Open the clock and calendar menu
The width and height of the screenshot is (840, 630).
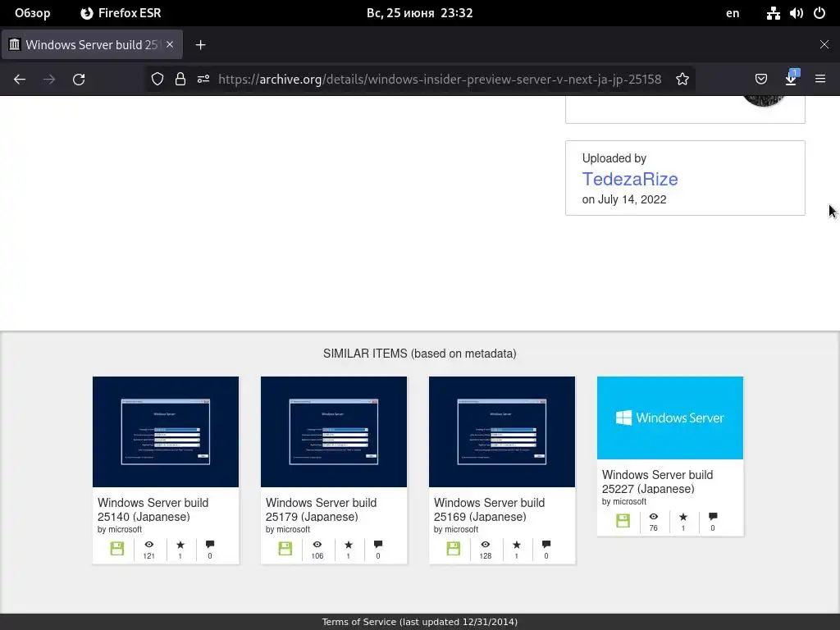point(420,13)
